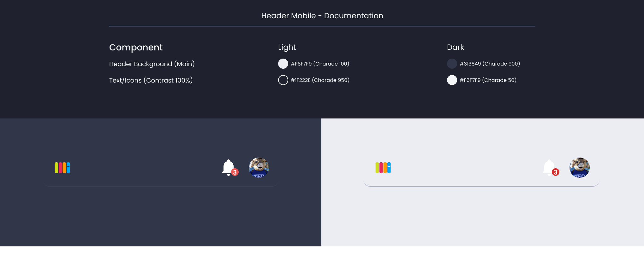Click the 'Component' heading

click(136, 47)
